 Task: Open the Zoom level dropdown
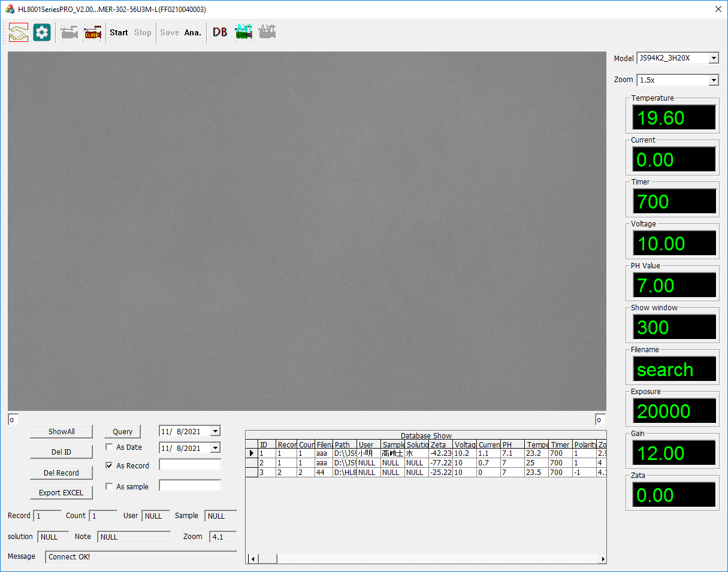click(713, 80)
